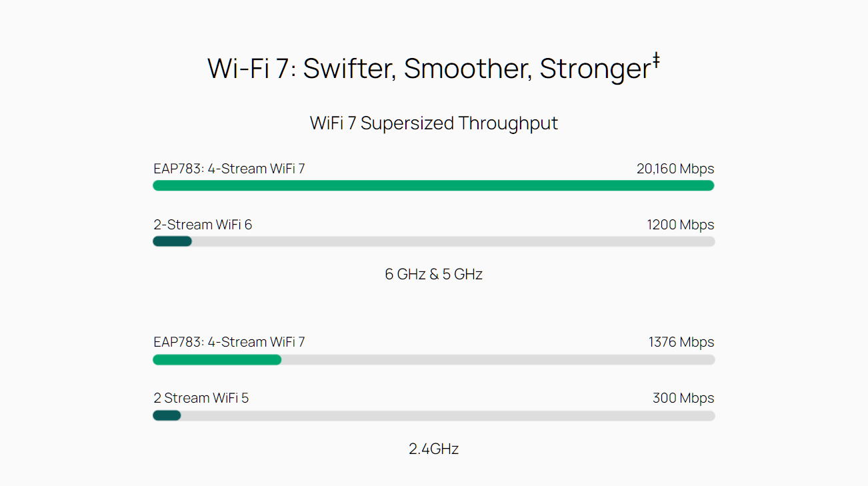Click the double-dagger footnote mark after Stronger
The height and width of the screenshot is (486, 868).
tap(655, 61)
